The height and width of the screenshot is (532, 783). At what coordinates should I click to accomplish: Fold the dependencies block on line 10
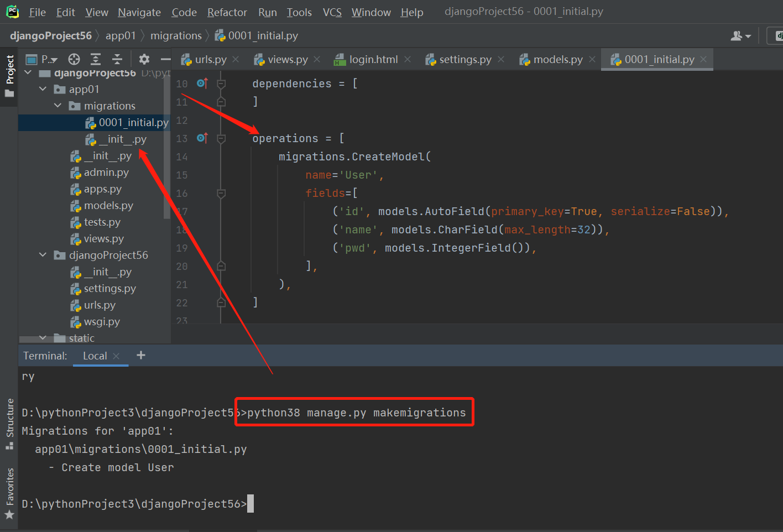221,84
